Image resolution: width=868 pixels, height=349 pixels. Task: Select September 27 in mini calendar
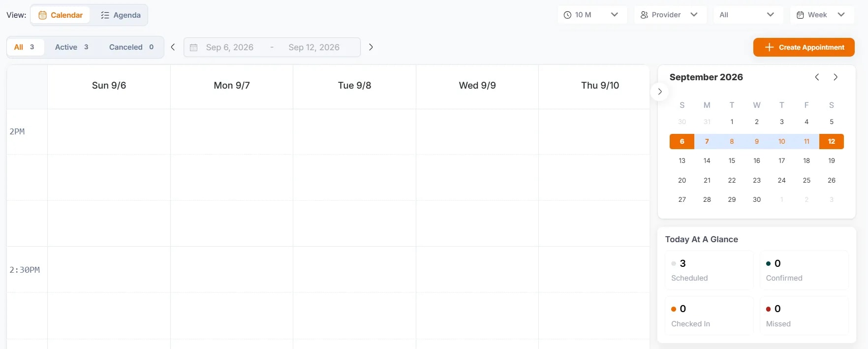click(682, 199)
